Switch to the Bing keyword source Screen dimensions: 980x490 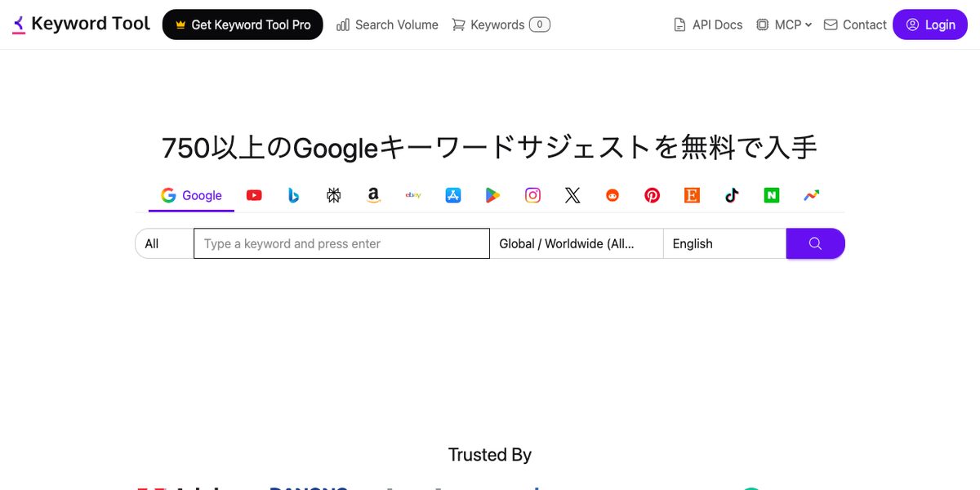(294, 195)
